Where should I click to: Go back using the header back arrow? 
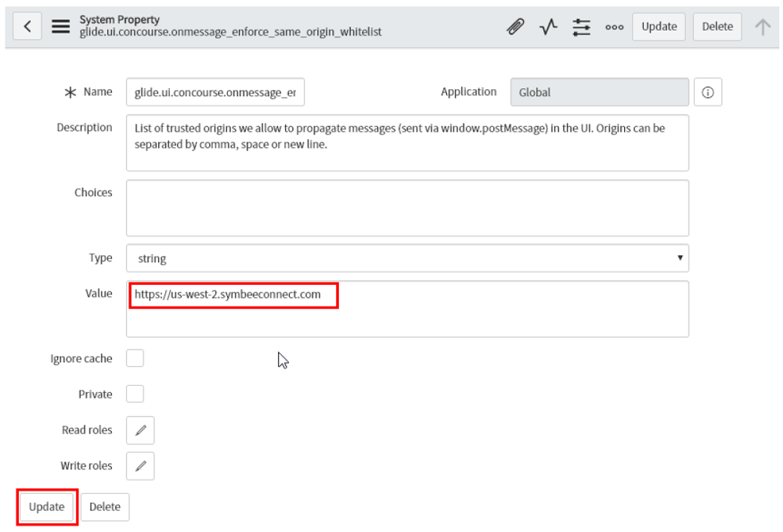point(27,27)
